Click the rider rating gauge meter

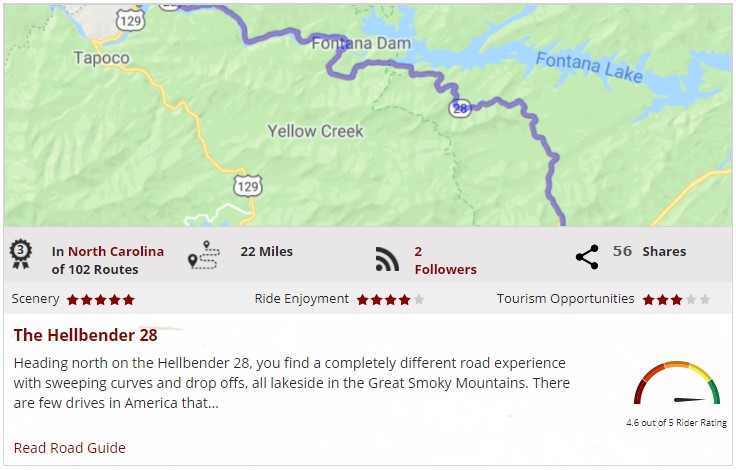point(676,386)
